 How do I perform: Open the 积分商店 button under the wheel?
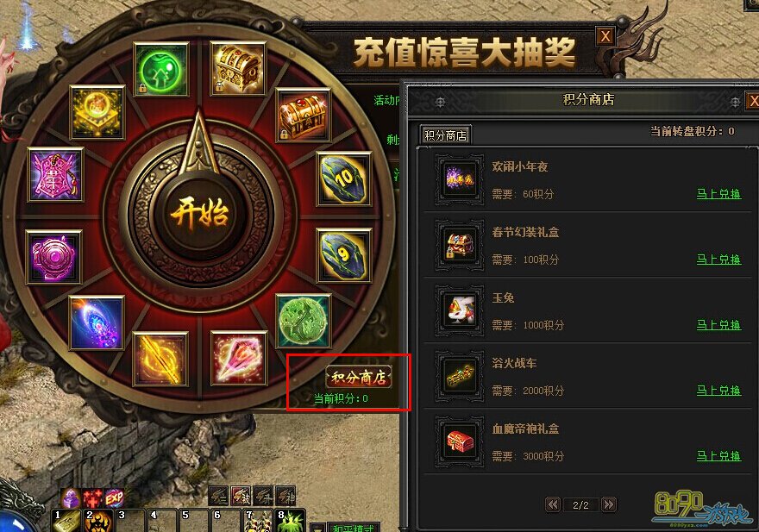(359, 377)
